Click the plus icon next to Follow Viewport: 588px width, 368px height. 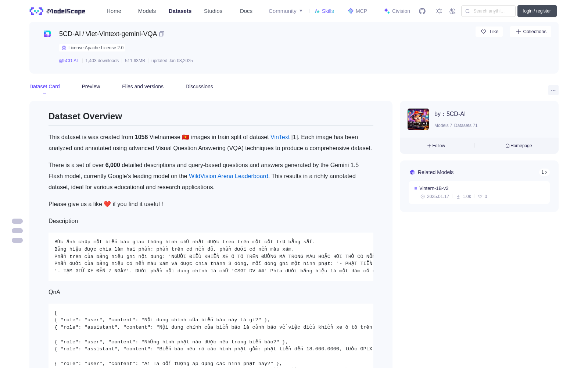coord(429,146)
